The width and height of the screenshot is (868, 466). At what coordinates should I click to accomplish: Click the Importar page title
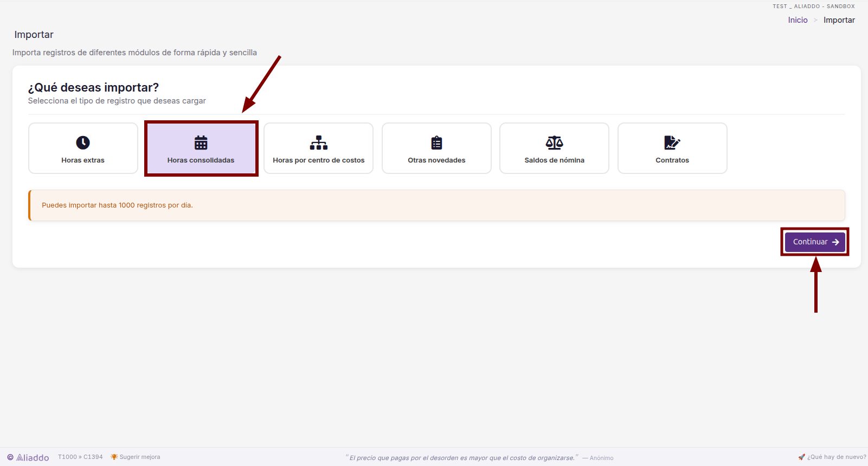pos(34,35)
